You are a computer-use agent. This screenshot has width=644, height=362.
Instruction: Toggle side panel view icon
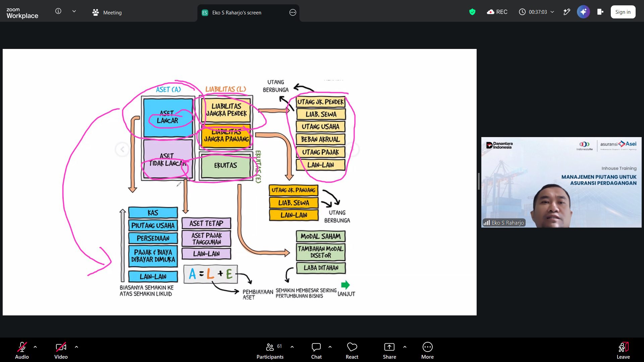pyautogui.click(x=600, y=12)
